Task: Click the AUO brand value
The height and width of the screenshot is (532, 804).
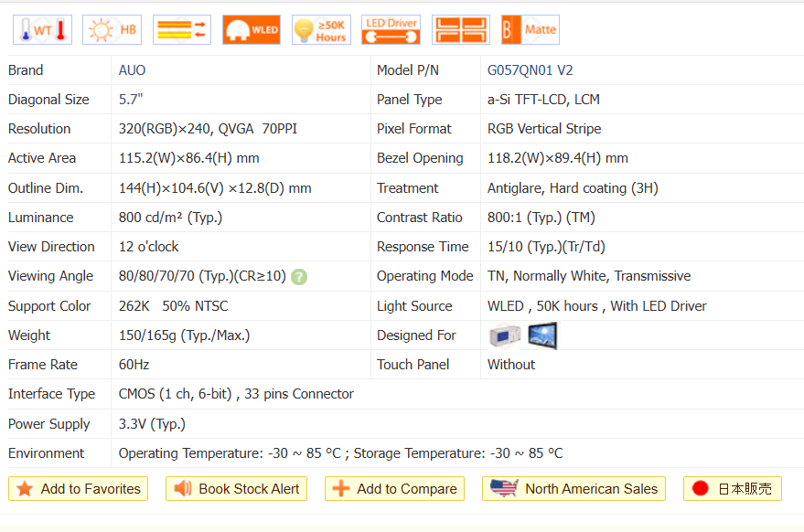Action: point(132,70)
